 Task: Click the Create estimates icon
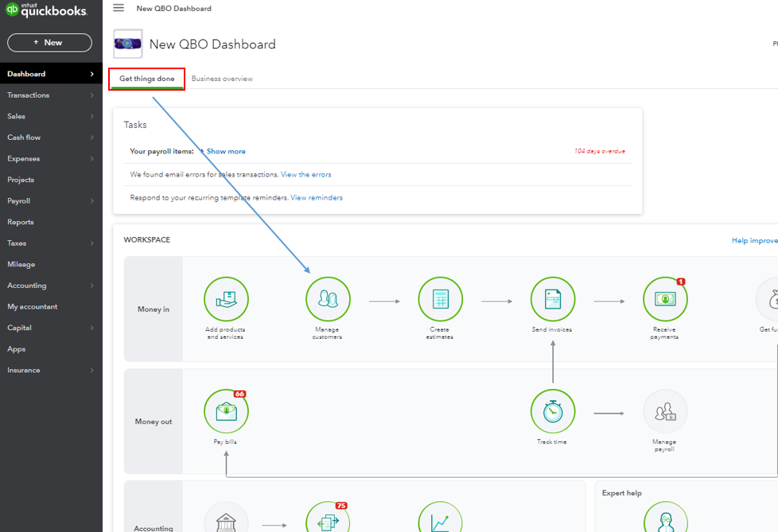click(x=440, y=299)
